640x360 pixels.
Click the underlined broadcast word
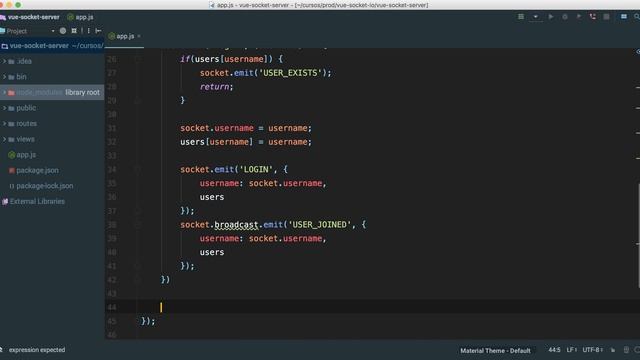pos(236,225)
